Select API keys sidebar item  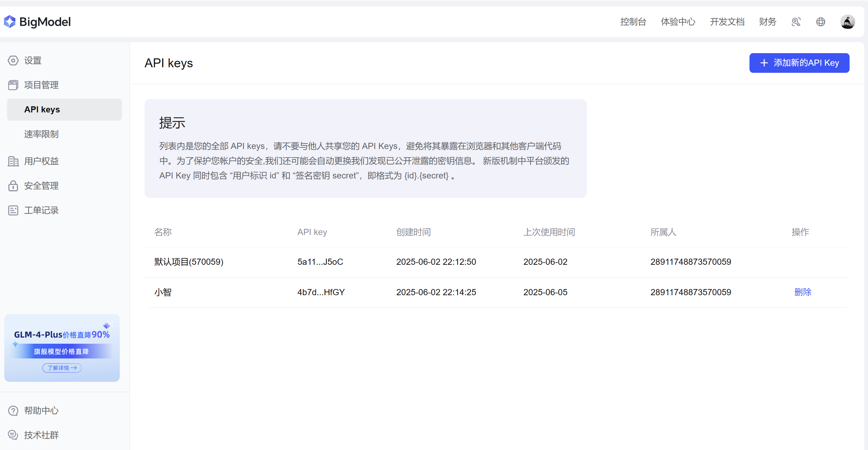pos(64,110)
